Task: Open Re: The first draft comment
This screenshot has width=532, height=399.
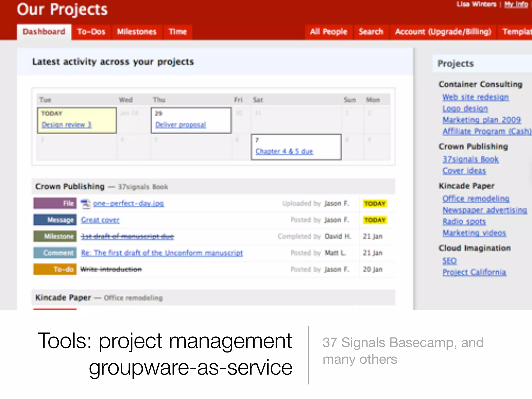Action: pyautogui.click(x=162, y=253)
